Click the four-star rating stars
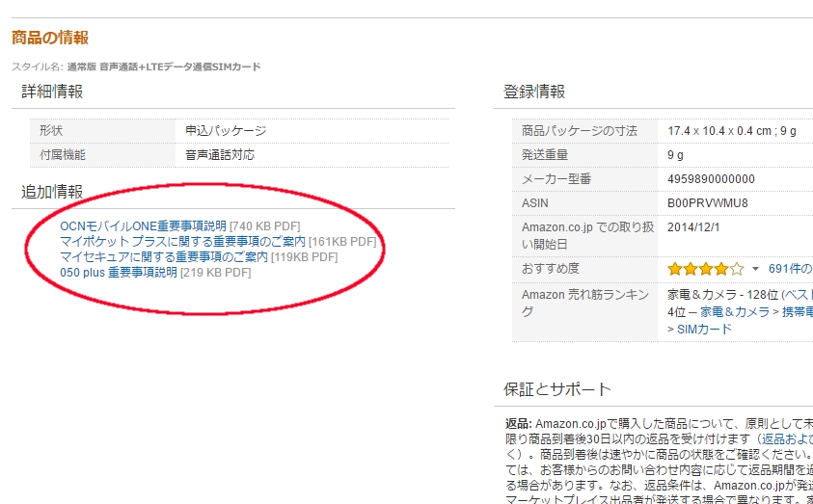The image size is (813, 504). point(706,269)
